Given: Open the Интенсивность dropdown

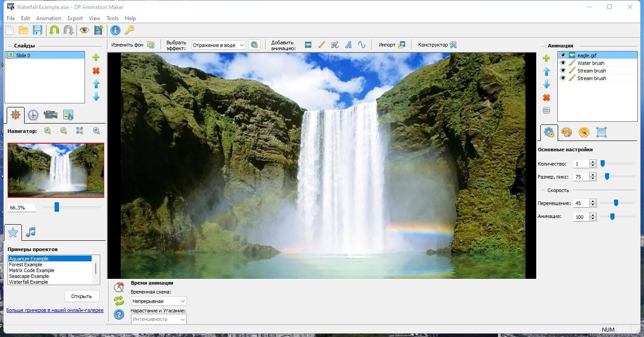Looking at the screenshot, I should (159, 319).
